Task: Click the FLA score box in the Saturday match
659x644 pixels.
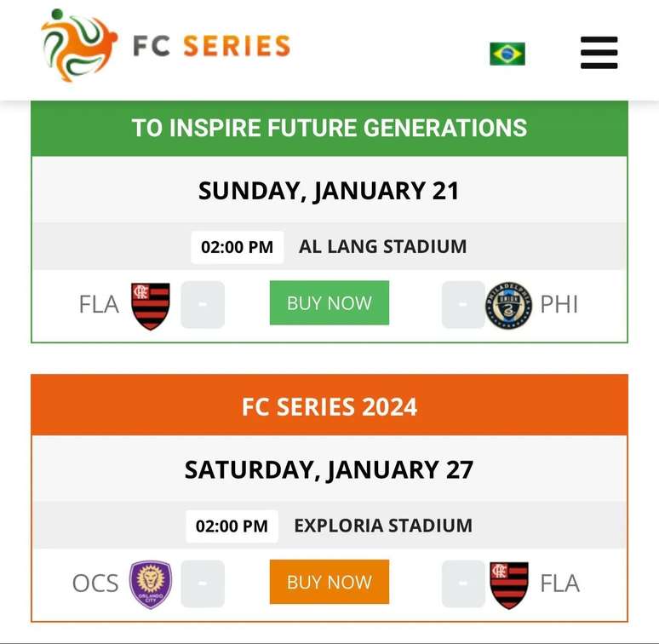Action: (463, 584)
